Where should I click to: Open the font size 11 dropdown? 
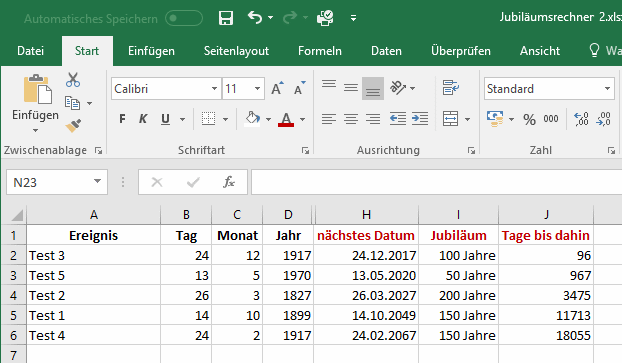coord(257,88)
